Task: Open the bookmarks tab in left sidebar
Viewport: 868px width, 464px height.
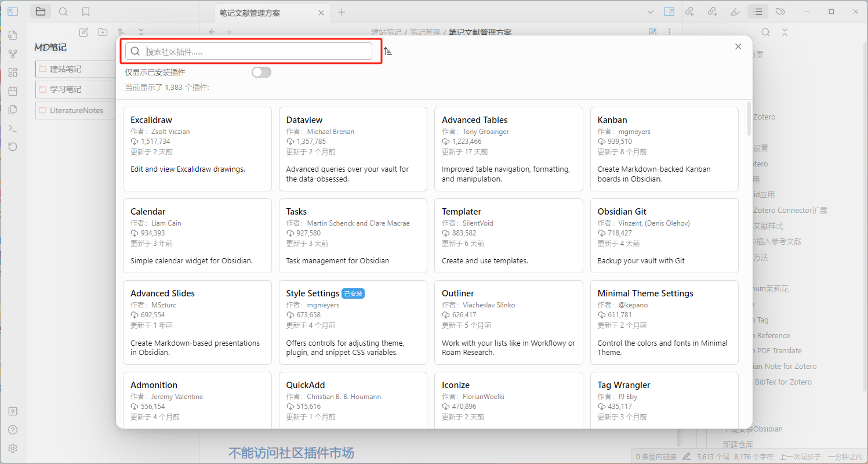Action: click(x=86, y=11)
